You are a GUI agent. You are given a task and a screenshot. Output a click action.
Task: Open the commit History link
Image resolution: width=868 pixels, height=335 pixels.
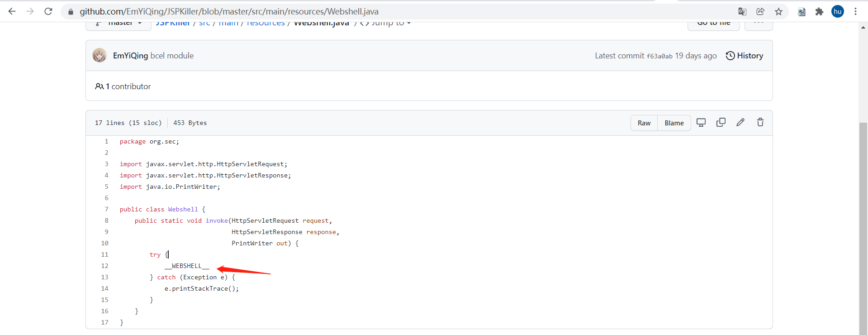[745, 56]
